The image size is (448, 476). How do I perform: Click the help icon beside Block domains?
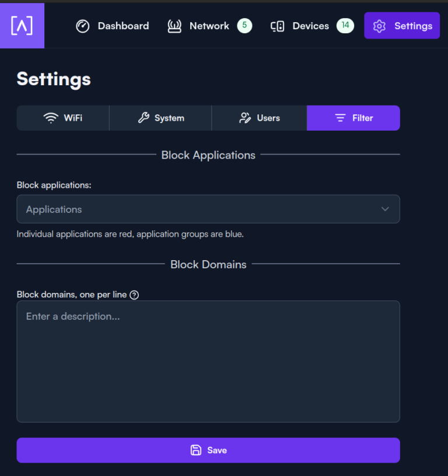pyautogui.click(x=134, y=295)
